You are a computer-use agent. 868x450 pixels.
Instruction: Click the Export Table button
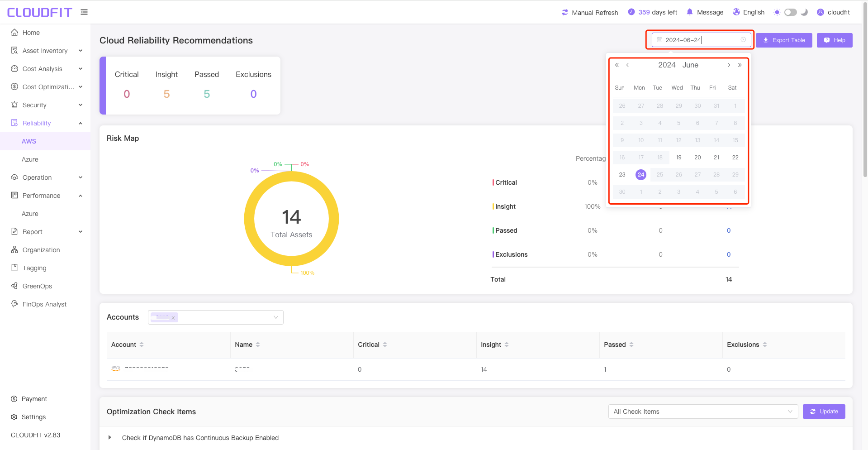(x=784, y=40)
